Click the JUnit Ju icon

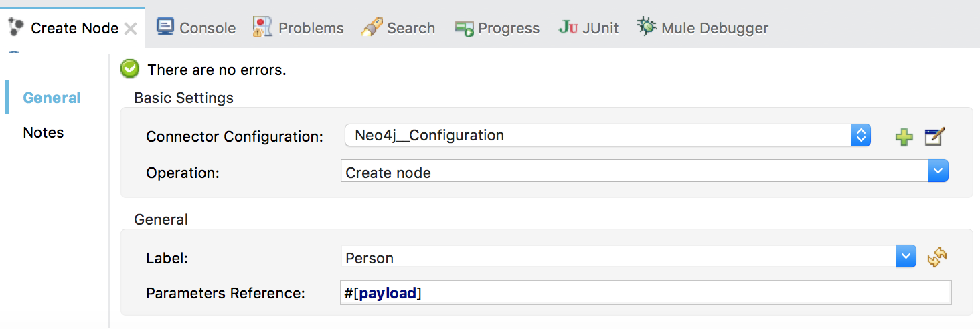point(568,28)
